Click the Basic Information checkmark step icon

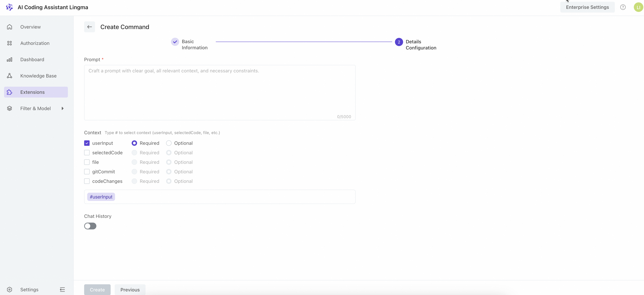pos(175,42)
